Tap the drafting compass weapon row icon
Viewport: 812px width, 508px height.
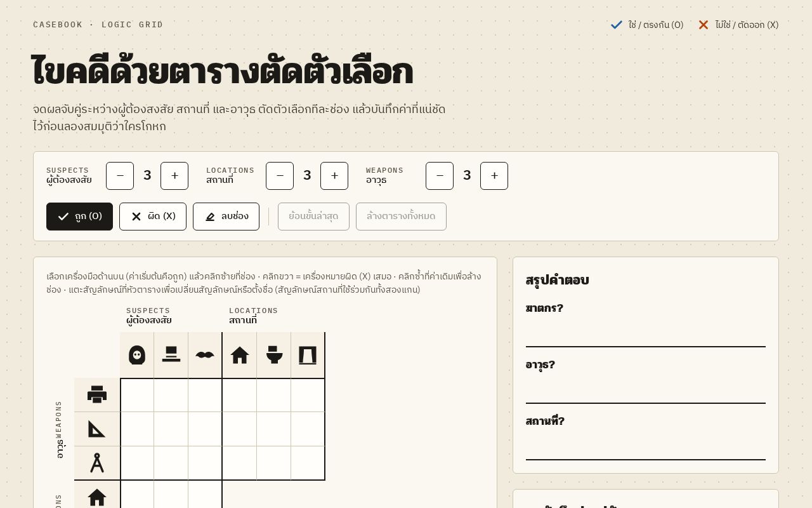97,463
